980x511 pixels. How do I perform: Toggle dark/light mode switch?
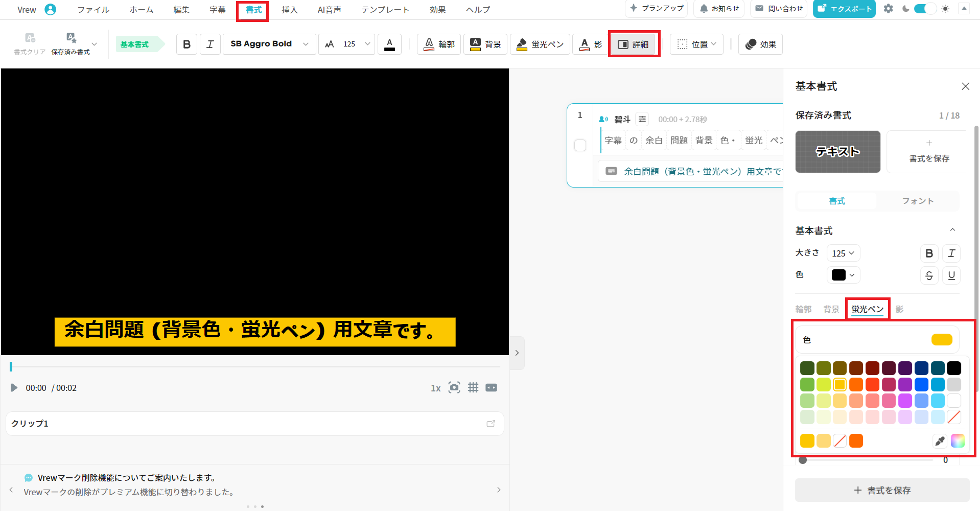tap(925, 9)
